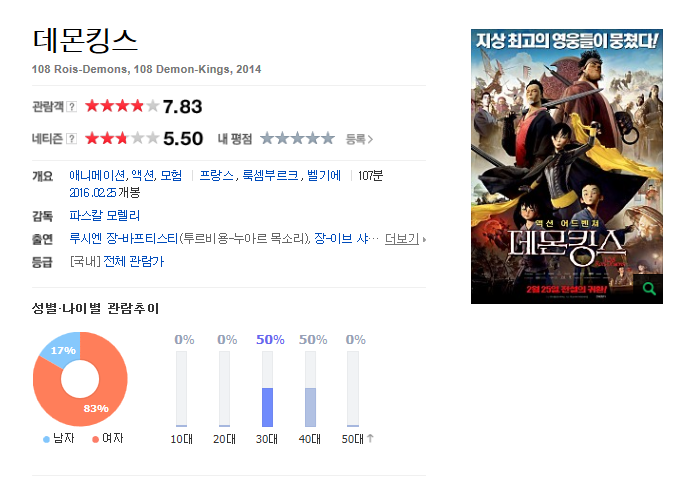Open the 애니메이션 genre link
The height and width of the screenshot is (483, 695).
click(97, 175)
